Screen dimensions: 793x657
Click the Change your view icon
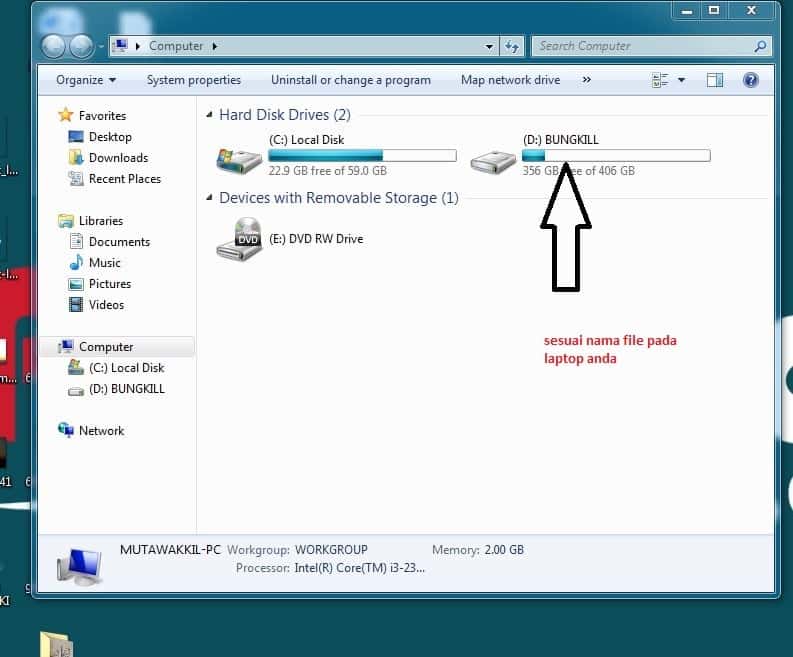coord(660,80)
